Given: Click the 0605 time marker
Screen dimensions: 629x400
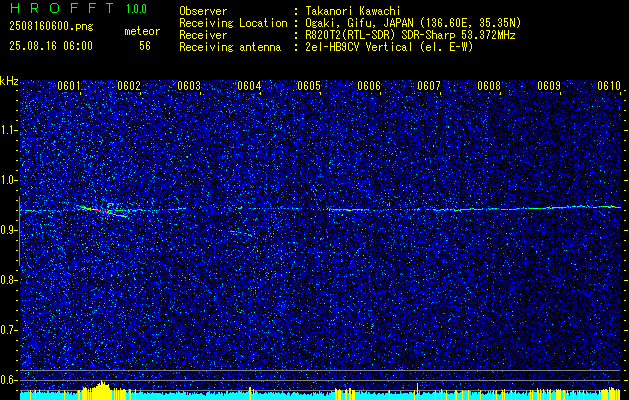Looking at the screenshot, I should click(309, 86).
